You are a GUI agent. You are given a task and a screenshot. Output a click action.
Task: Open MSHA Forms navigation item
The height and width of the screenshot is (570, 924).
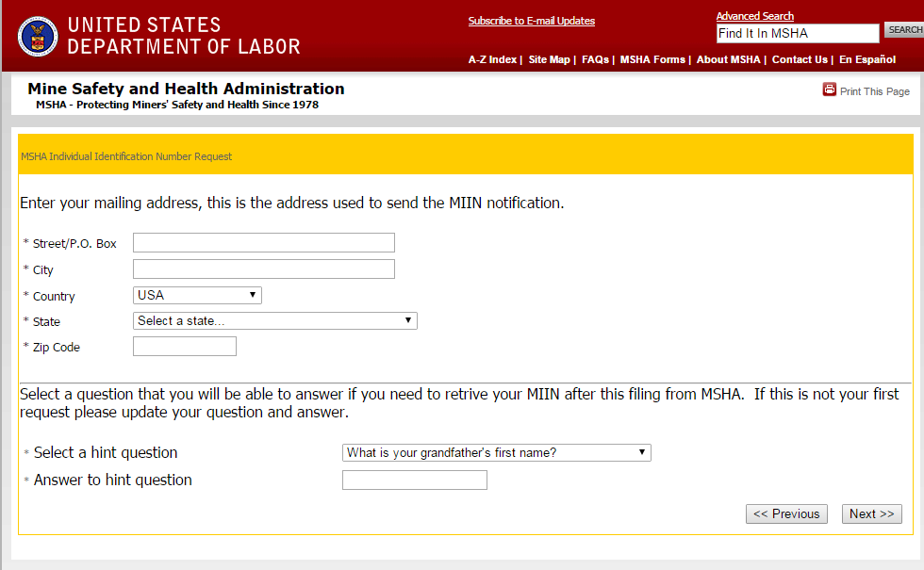652,59
